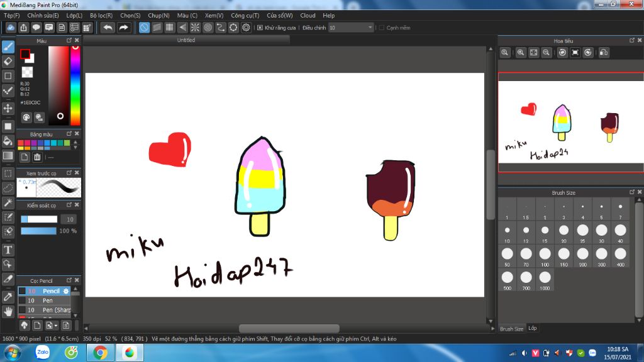Switch to the Brush Size tab
644x362 pixels.
(511, 329)
